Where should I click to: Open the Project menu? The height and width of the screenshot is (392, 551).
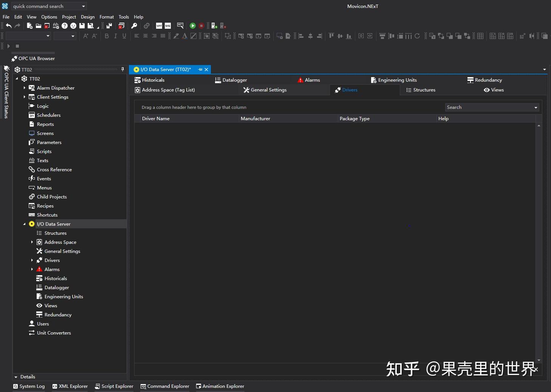coord(69,17)
